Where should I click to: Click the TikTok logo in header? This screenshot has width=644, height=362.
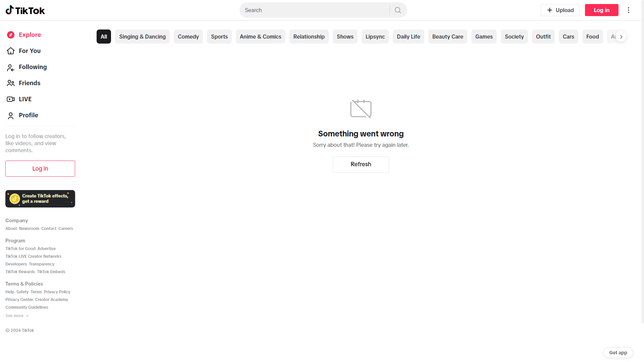pyautogui.click(x=25, y=10)
